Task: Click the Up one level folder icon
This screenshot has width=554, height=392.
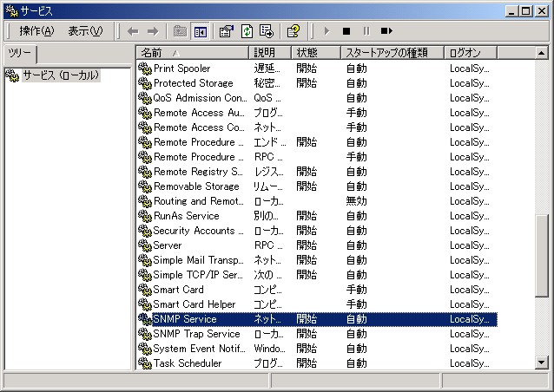Action: [181, 31]
